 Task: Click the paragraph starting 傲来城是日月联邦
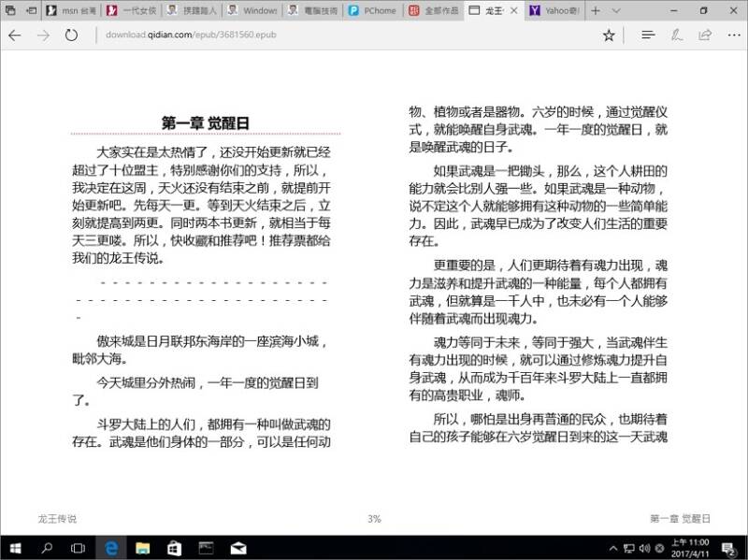pyautogui.click(x=200, y=350)
